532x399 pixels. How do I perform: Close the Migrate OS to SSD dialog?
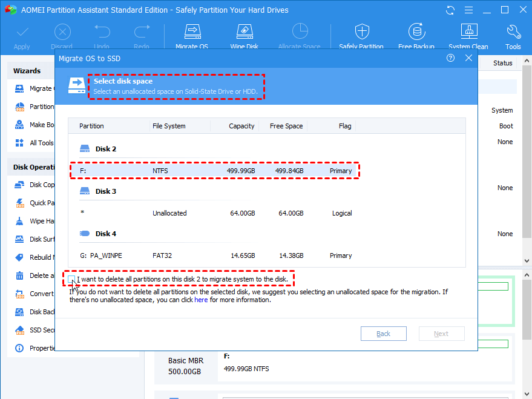468,58
